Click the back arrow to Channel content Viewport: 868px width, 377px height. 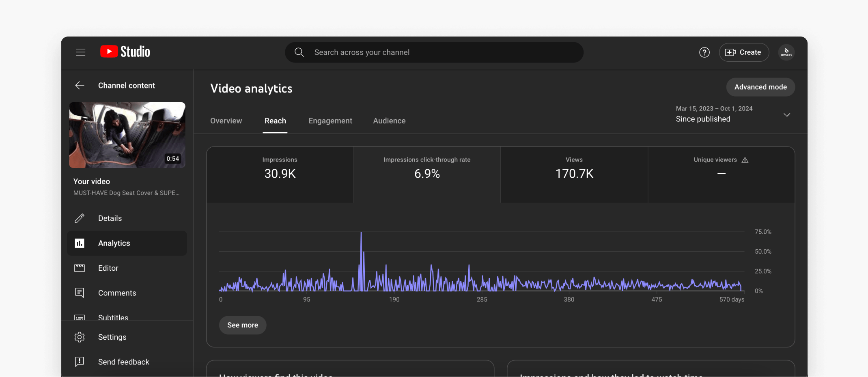[x=80, y=85]
